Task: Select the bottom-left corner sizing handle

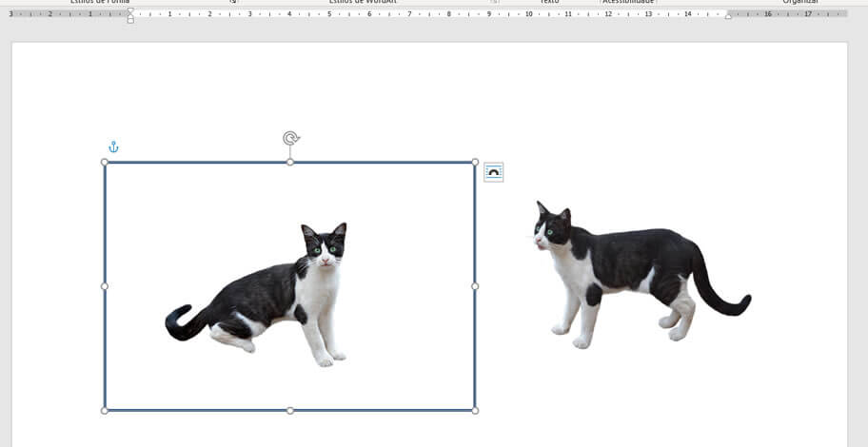Action: point(105,411)
